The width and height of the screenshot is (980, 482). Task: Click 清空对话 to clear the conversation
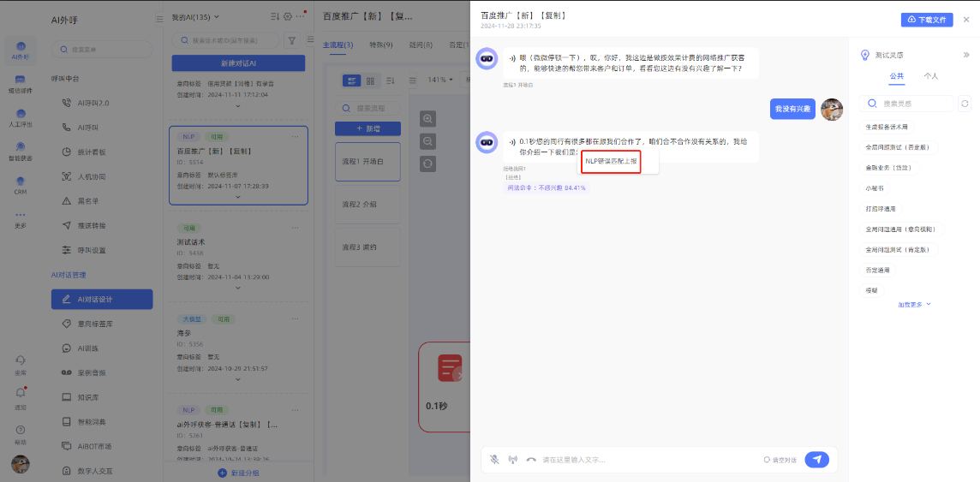pos(780,460)
